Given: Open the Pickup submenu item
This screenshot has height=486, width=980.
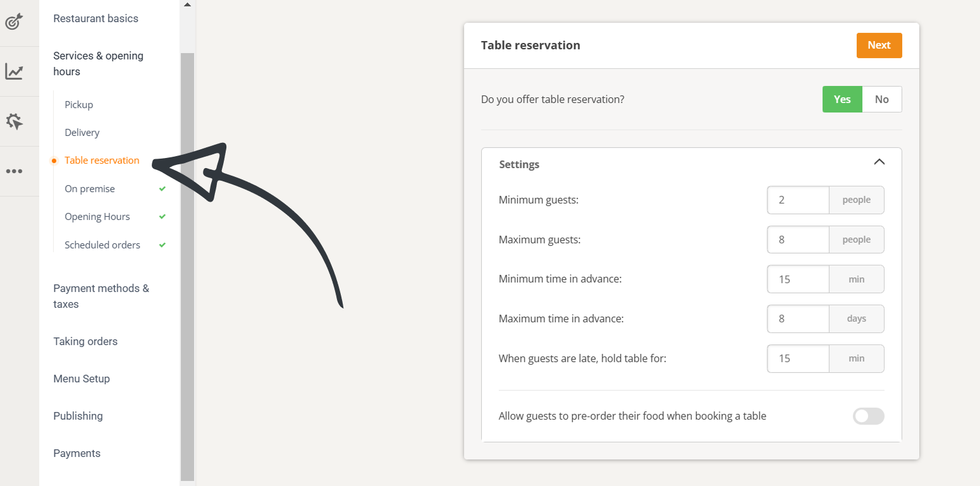Looking at the screenshot, I should (79, 105).
